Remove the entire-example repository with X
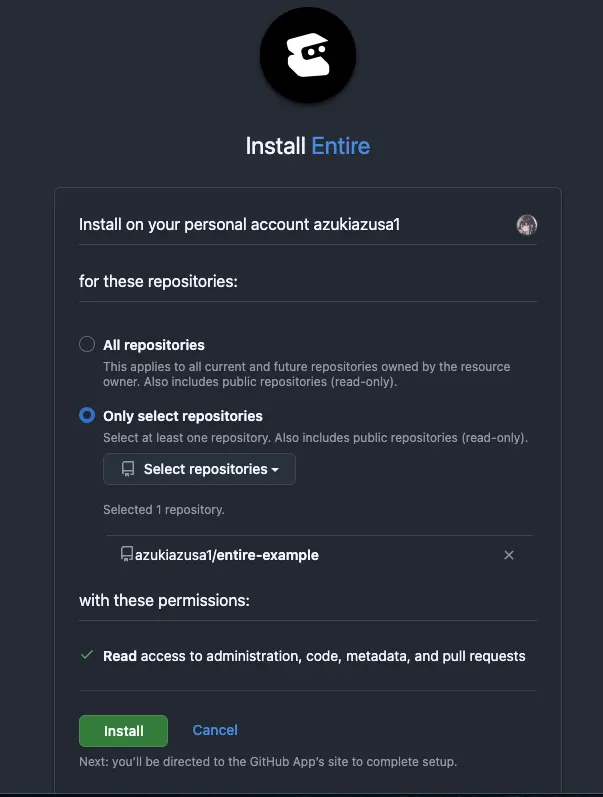This screenshot has width=603, height=797. click(x=509, y=555)
